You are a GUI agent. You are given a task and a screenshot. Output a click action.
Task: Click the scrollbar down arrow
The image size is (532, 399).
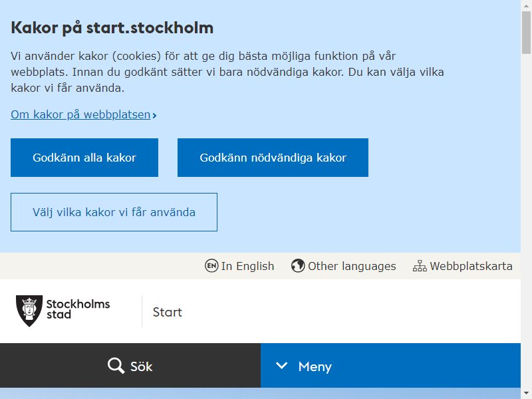click(x=526, y=394)
